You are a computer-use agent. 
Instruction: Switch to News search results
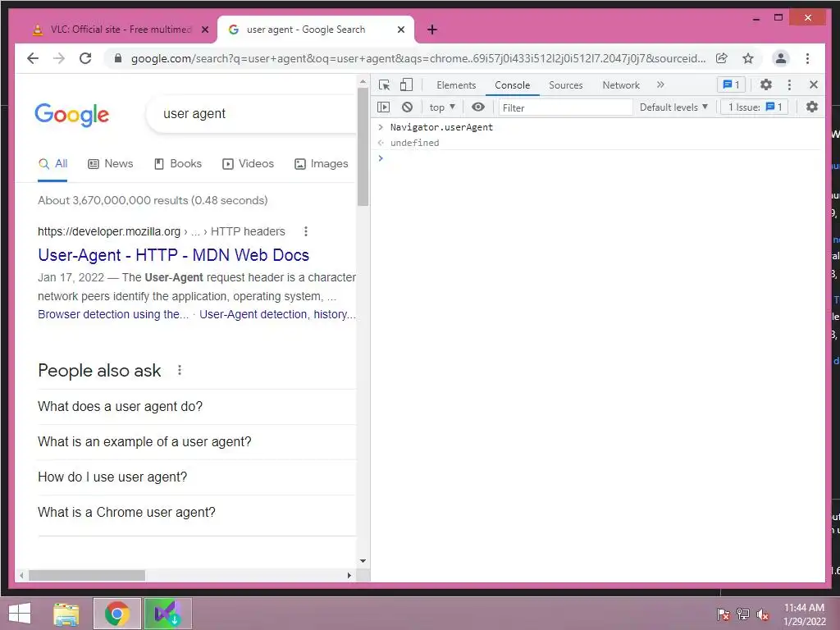pyautogui.click(x=111, y=164)
